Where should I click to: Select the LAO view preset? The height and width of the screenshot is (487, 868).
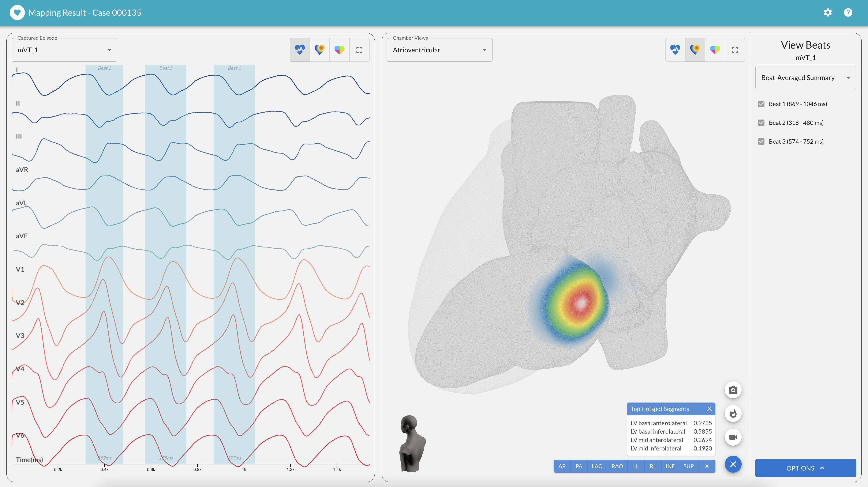coord(597,467)
